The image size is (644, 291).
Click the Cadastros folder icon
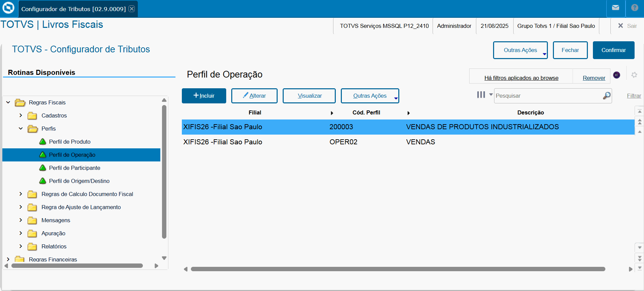[x=32, y=116]
